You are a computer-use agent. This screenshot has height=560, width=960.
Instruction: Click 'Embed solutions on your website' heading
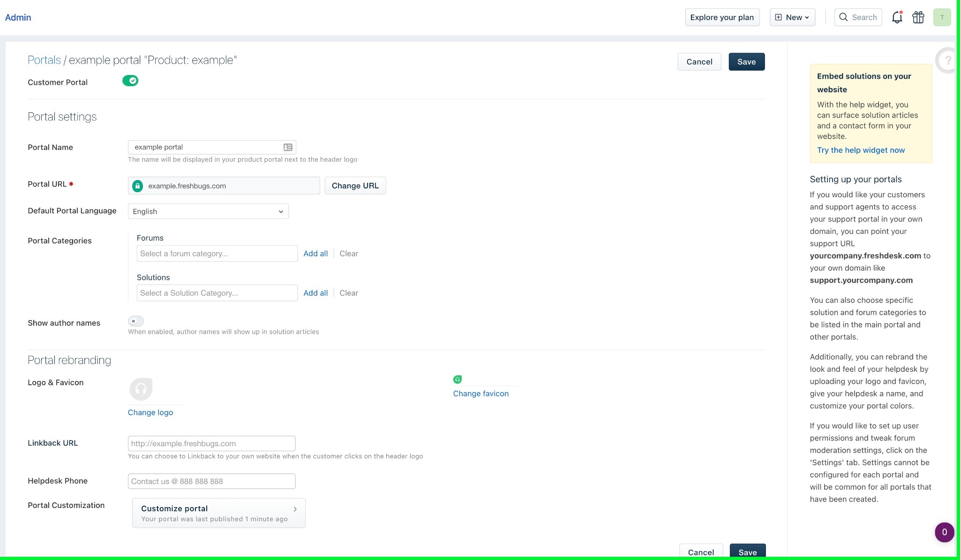tap(864, 83)
